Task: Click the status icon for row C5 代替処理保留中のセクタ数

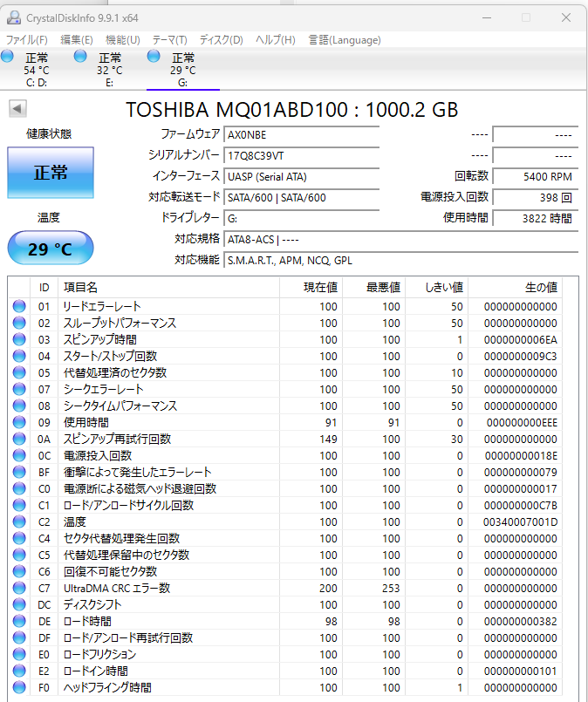Action: (19, 555)
